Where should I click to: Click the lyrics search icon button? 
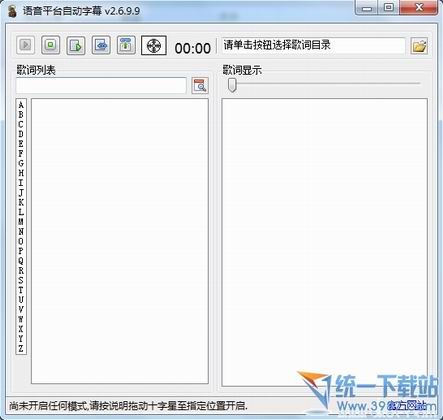[x=200, y=86]
